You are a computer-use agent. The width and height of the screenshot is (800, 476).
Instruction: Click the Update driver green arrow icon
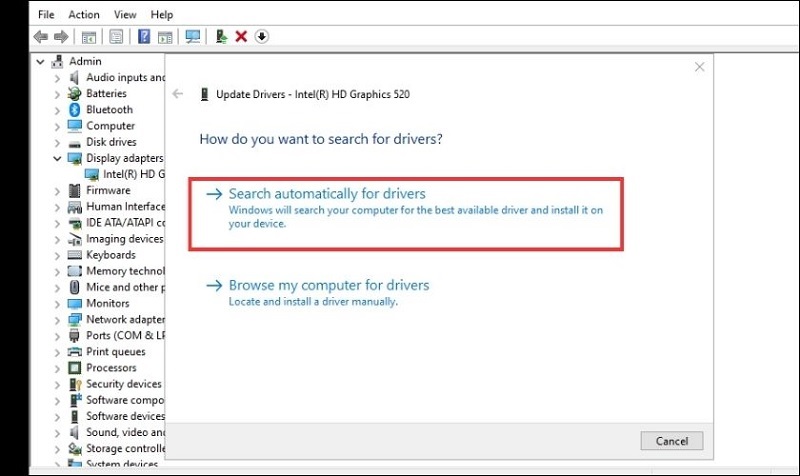pos(221,37)
